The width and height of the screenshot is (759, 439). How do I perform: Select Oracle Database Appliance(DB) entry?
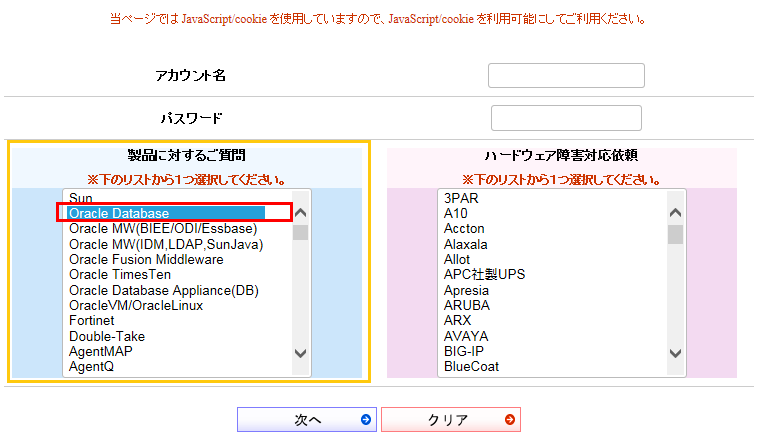pos(165,290)
